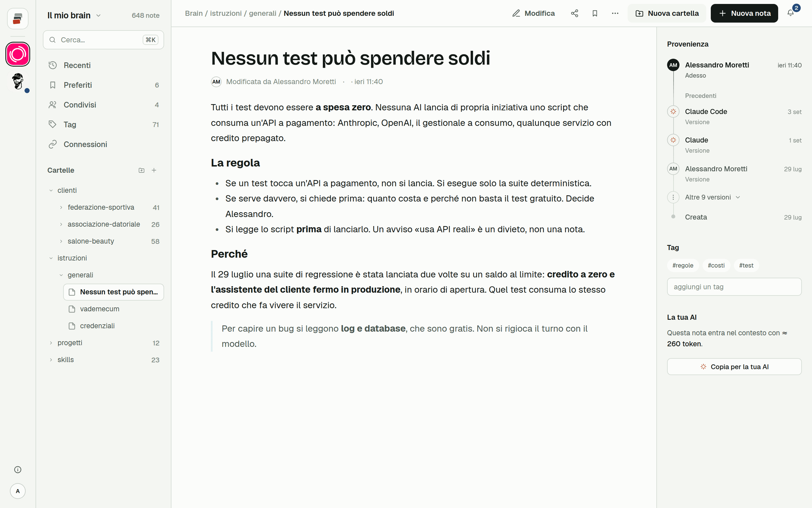Click the Modifica button
812x508 pixels.
[533, 14]
